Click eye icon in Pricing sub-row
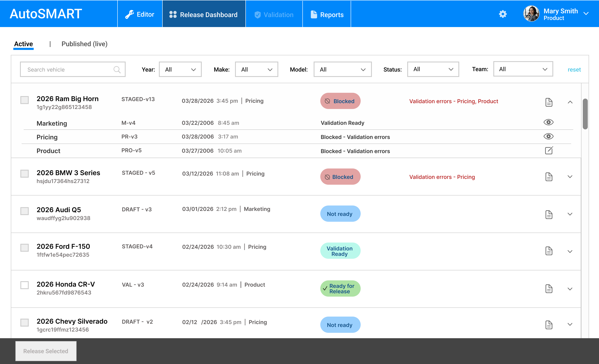The width and height of the screenshot is (599, 364). 548,136
